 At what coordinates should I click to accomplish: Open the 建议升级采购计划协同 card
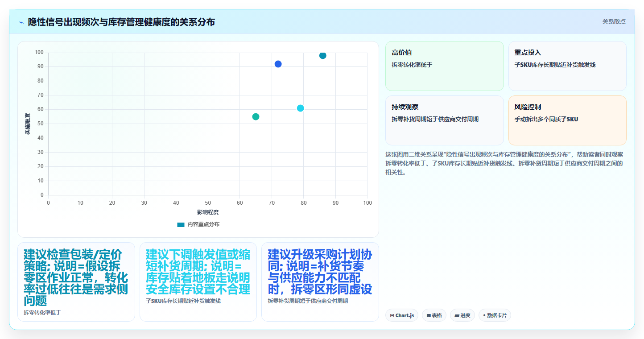(320, 281)
